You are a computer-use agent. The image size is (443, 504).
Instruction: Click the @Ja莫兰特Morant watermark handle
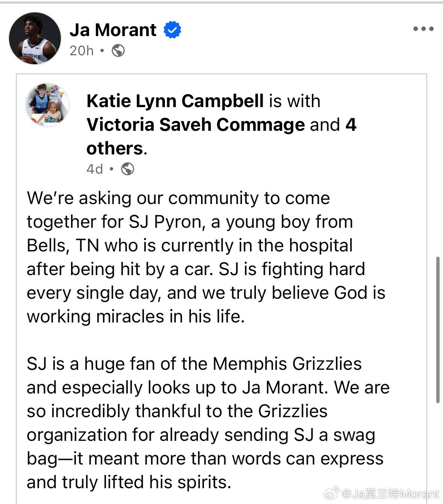[x=390, y=493]
